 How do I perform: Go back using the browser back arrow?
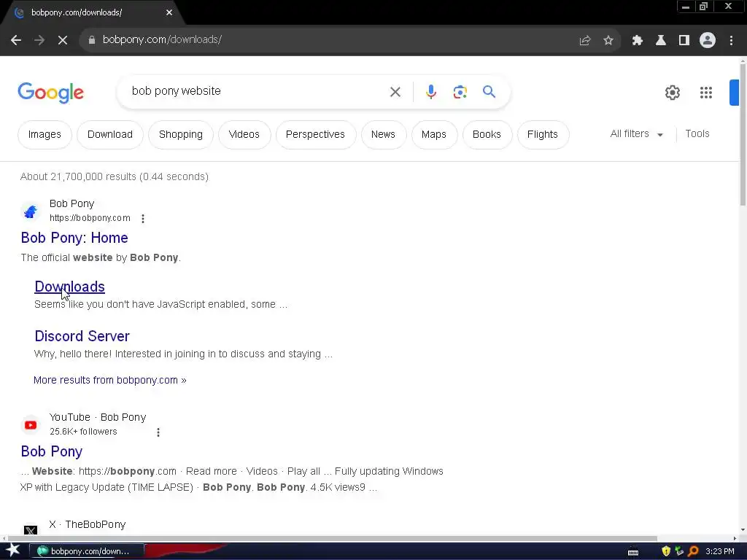(16, 40)
